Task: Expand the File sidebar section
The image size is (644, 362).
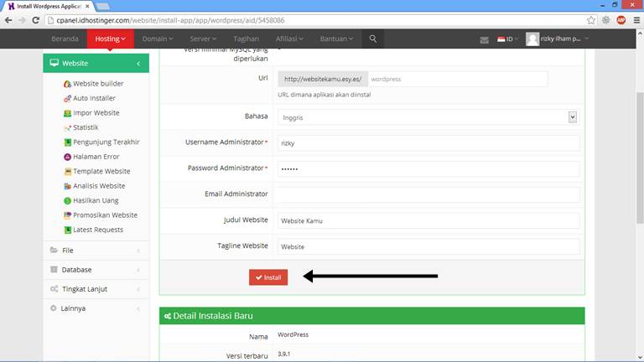Action: (x=96, y=251)
